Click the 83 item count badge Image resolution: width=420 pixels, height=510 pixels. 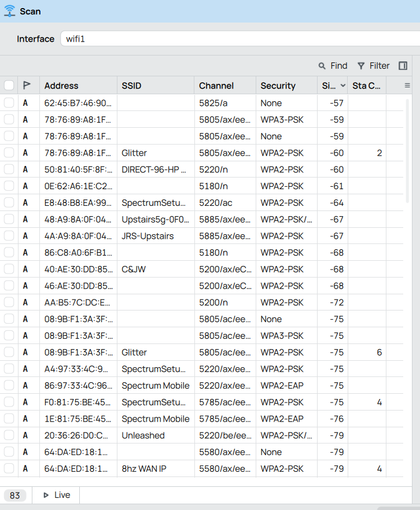pos(15,496)
